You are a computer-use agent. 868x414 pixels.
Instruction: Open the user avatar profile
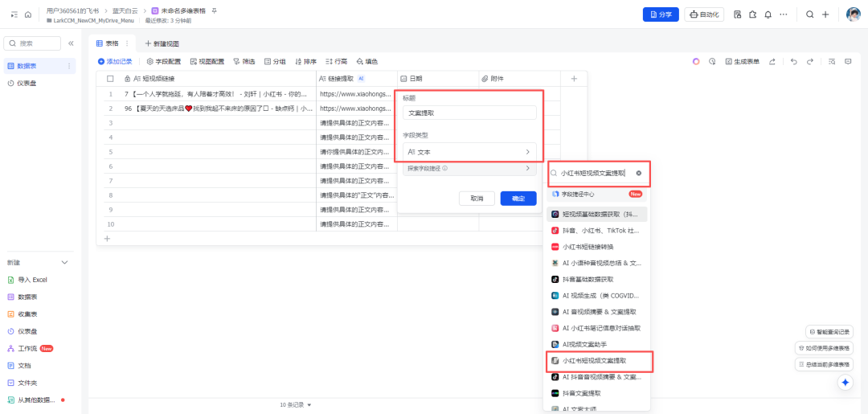[x=853, y=15]
